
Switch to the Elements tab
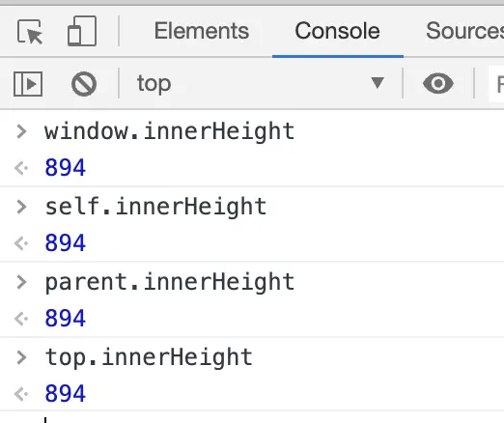tap(202, 31)
